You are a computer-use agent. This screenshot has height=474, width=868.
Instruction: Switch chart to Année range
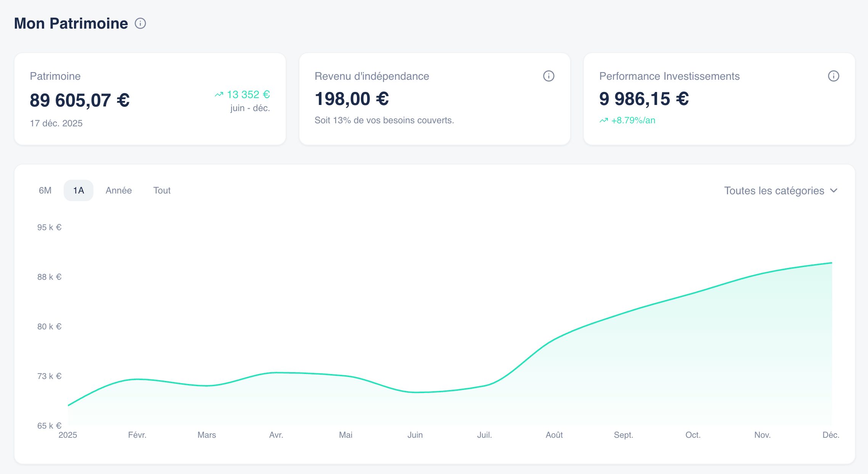click(119, 190)
